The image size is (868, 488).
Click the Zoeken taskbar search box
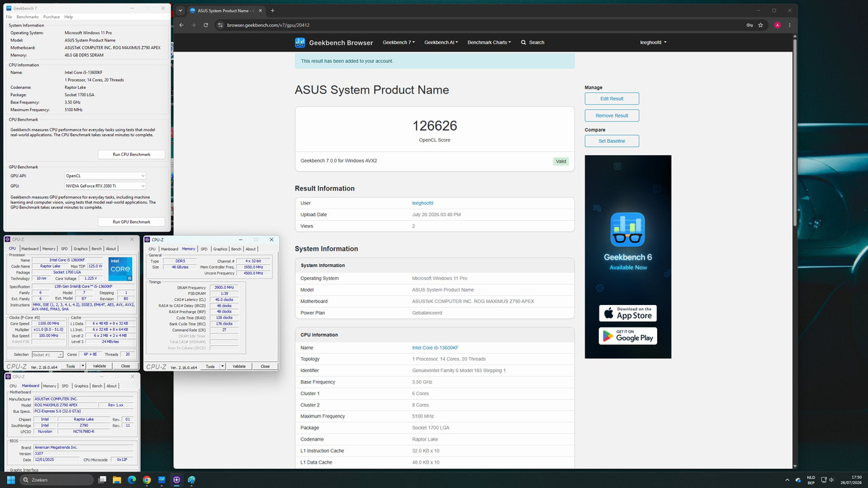click(57, 480)
